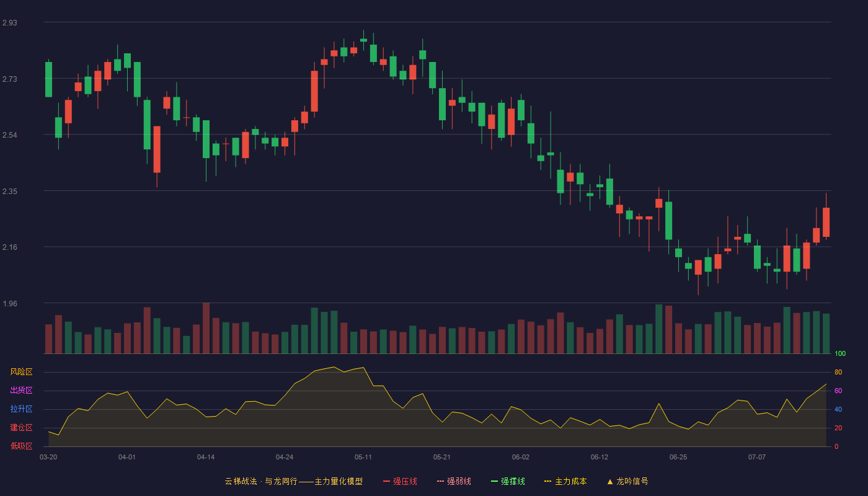Click the red dash icon beside 强压线
The height and width of the screenshot is (496, 868).
386,481
